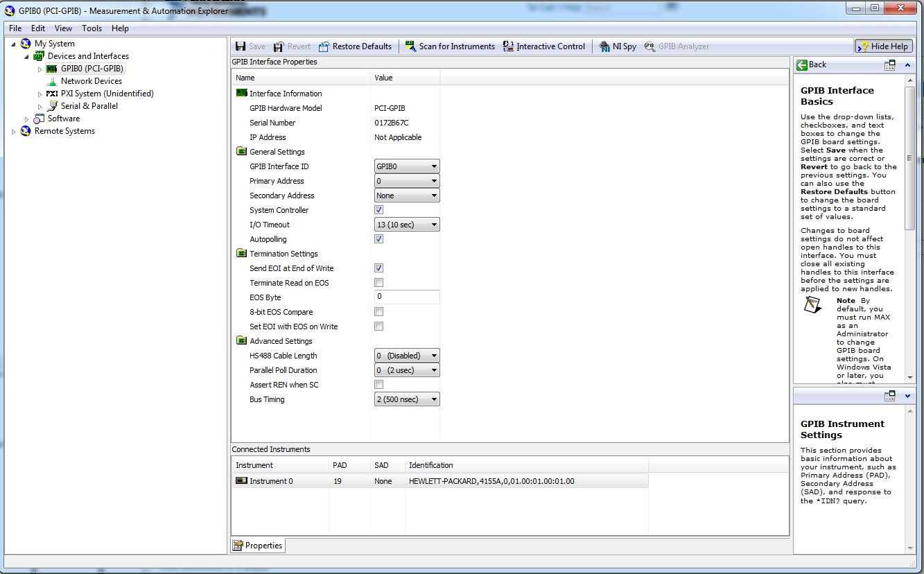The image size is (924, 574).
Task: Open GPIB Analyzer
Action: click(677, 46)
